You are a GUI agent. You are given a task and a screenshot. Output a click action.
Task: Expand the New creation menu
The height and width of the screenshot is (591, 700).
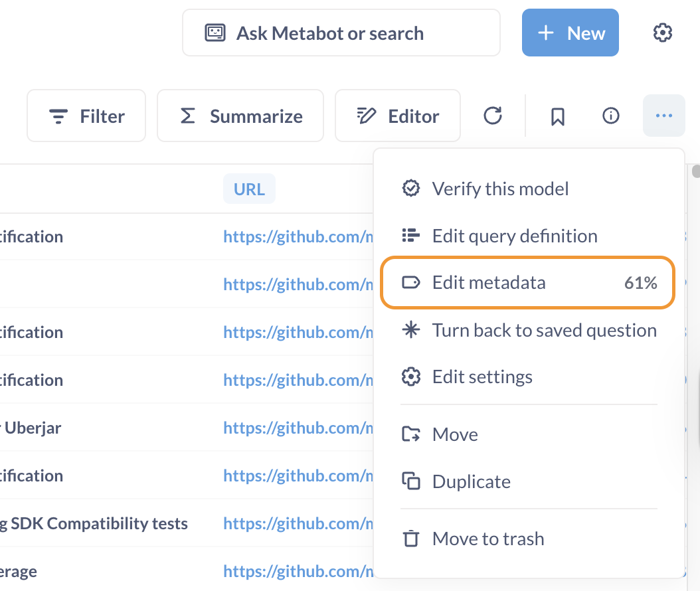pyautogui.click(x=570, y=33)
